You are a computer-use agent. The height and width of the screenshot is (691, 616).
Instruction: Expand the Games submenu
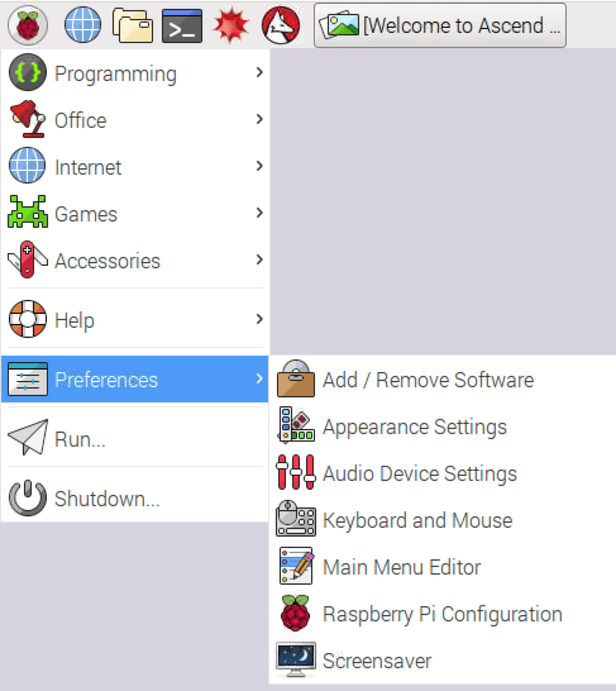(x=86, y=214)
